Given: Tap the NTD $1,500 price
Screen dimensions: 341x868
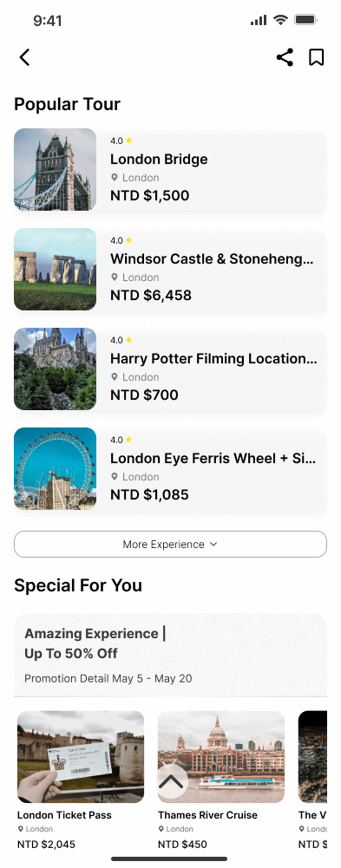Looking at the screenshot, I should pos(149,195).
